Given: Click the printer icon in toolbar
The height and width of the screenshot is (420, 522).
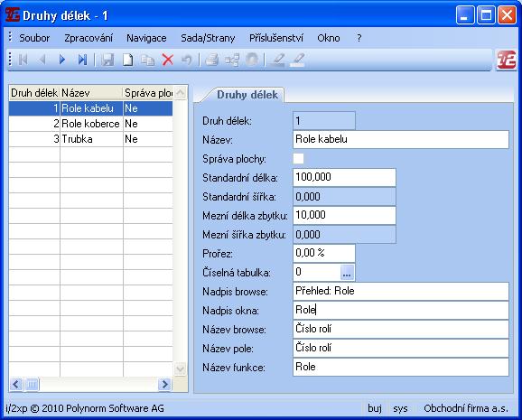Looking at the screenshot, I should click(211, 60).
